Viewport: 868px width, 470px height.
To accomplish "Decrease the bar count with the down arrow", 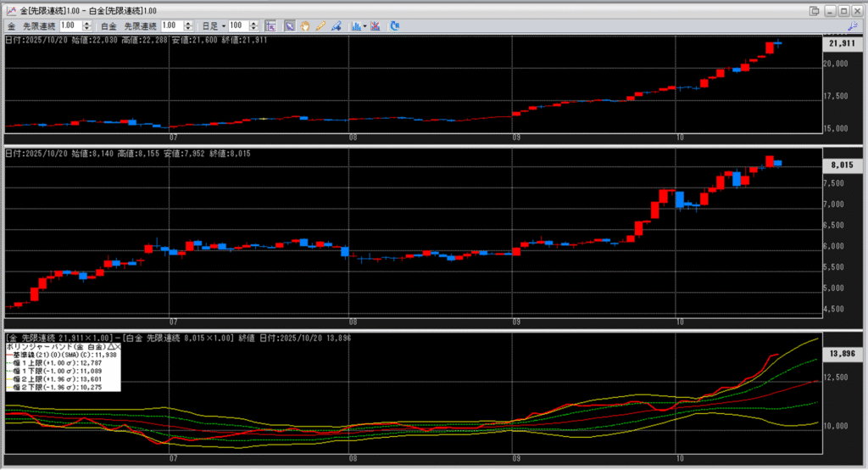I will tap(253, 28).
